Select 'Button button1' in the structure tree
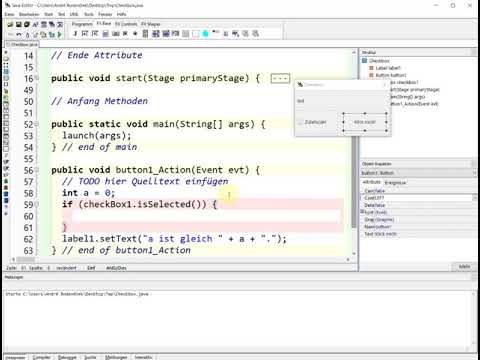 tap(391, 75)
